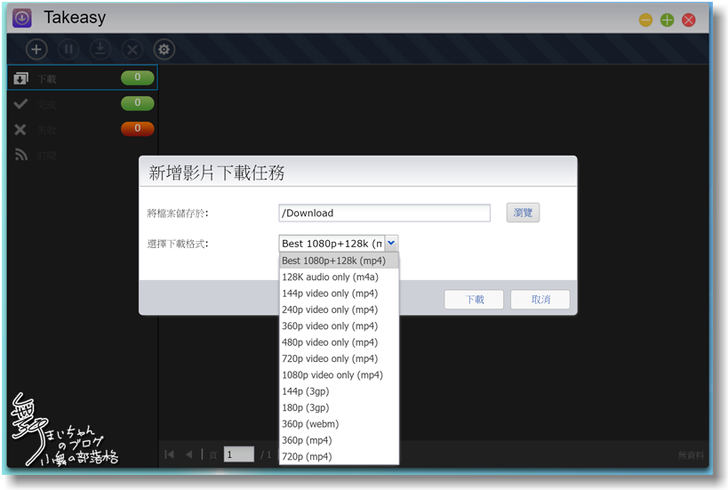Choose 360p (webm) format
The height and width of the screenshot is (490, 728).
[x=339, y=424]
